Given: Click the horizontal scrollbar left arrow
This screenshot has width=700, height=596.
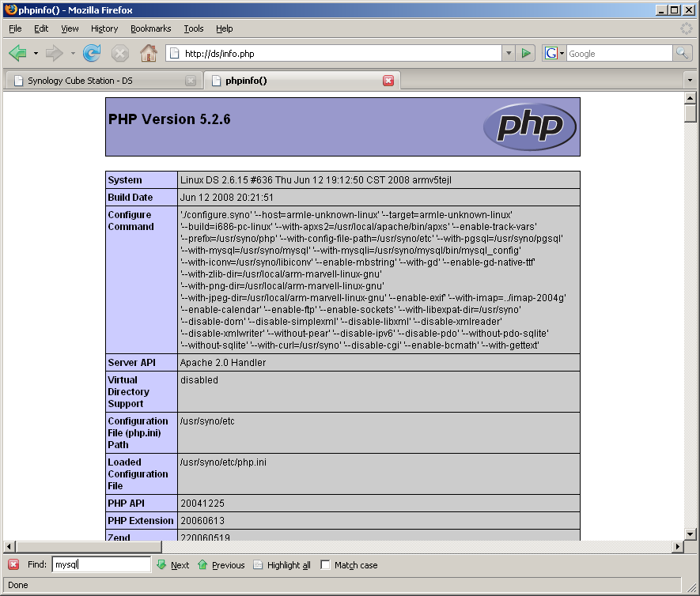Looking at the screenshot, I should [9, 546].
